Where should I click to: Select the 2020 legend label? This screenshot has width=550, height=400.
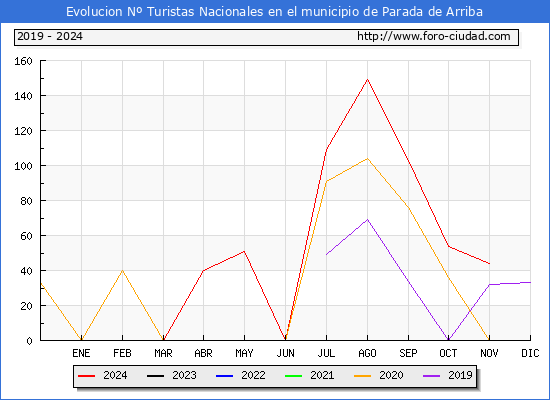pos(391,375)
